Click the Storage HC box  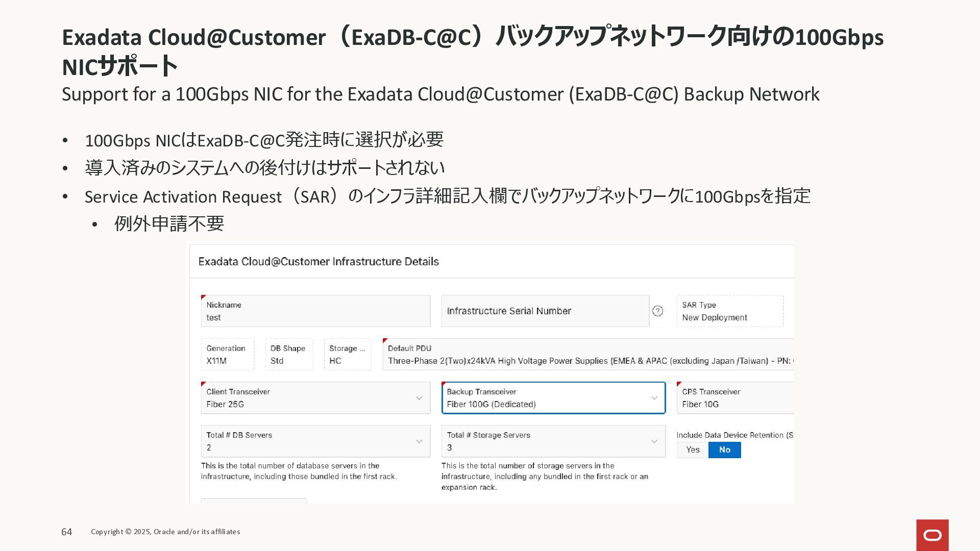pyautogui.click(x=347, y=355)
